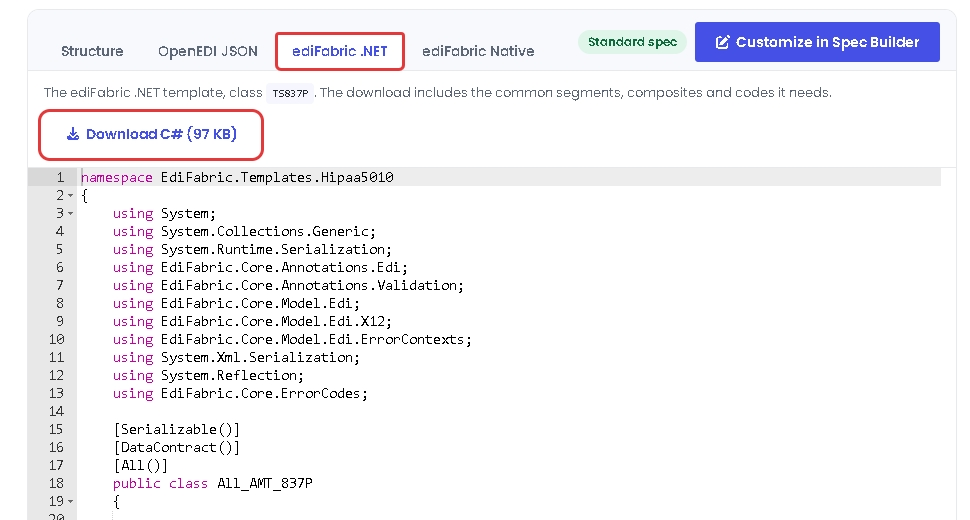The image size is (970, 520).
Task: Click the 'using EdiFabric.Core.Annotations.Validation;' line
Action: point(288,285)
